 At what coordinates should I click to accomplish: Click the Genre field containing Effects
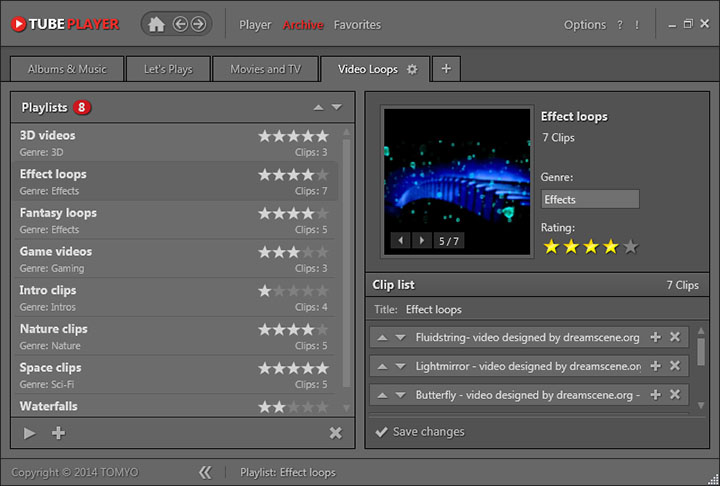point(590,199)
